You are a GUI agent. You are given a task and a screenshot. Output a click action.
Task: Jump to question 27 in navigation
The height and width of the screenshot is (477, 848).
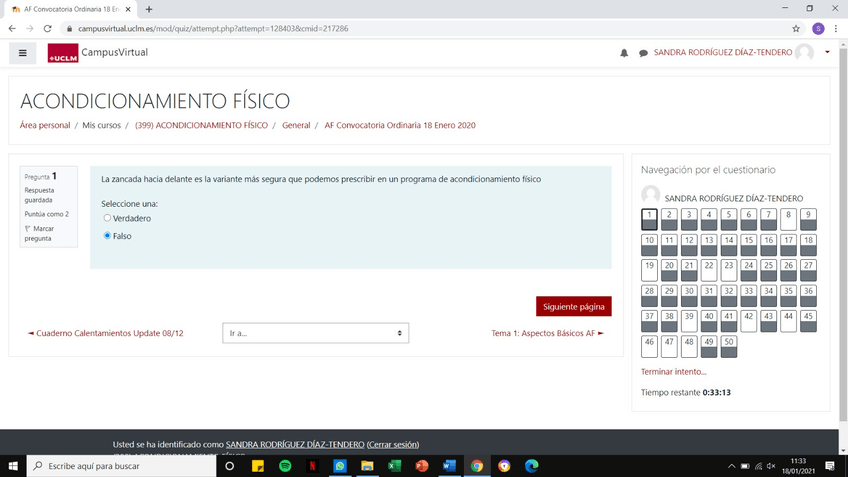point(809,270)
